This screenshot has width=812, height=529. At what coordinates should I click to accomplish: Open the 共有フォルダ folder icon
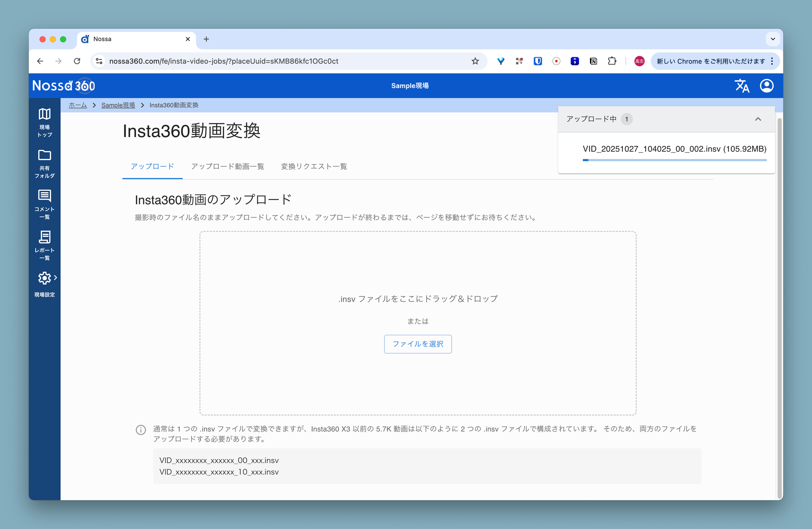[x=44, y=155]
